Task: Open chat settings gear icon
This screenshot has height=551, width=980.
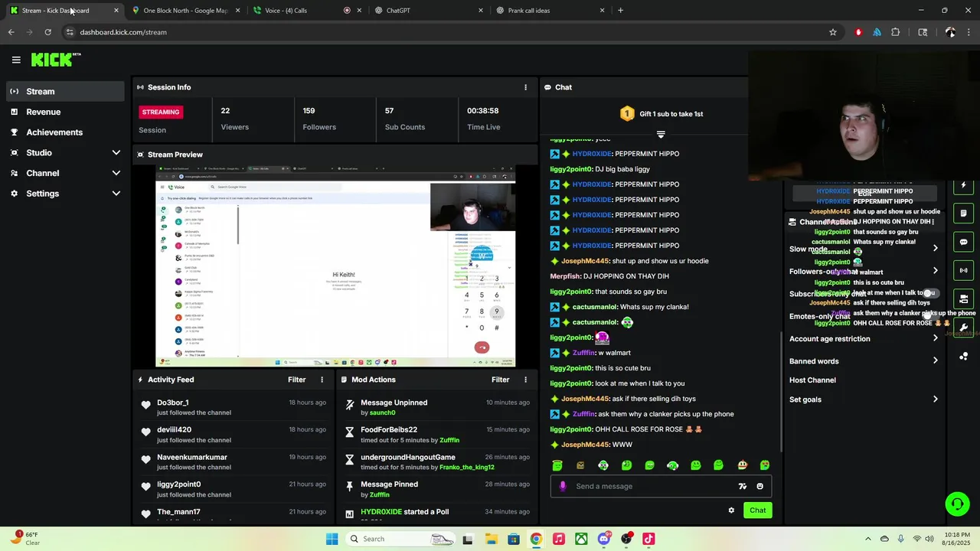Action: pyautogui.click(x=731, y=510)
